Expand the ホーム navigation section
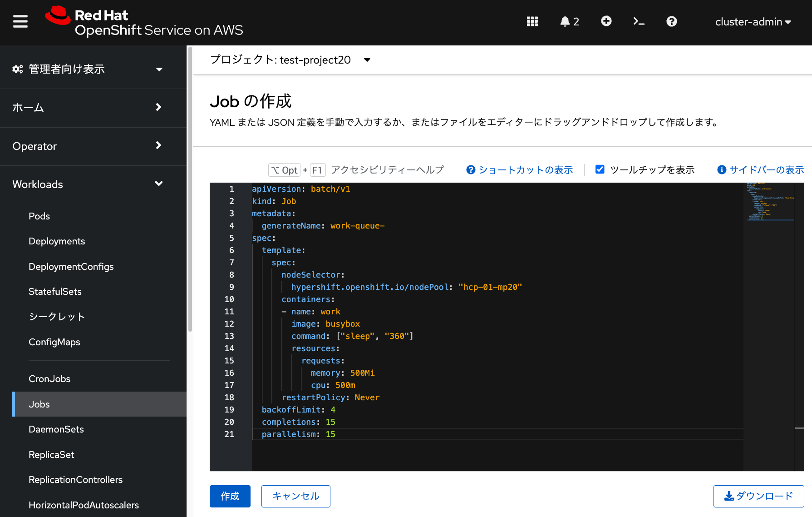This screenshot has height=517, width=812. click(88, 108)
